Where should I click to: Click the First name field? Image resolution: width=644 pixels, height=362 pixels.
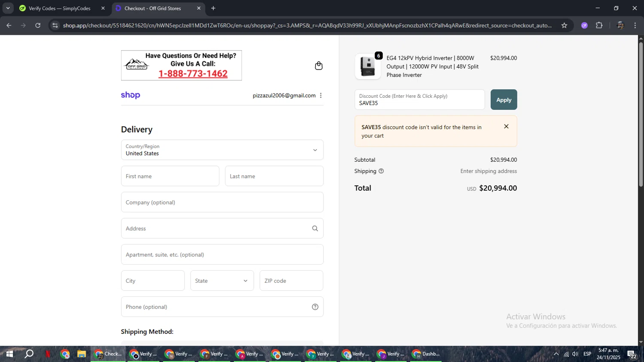[x=170, y=176]
